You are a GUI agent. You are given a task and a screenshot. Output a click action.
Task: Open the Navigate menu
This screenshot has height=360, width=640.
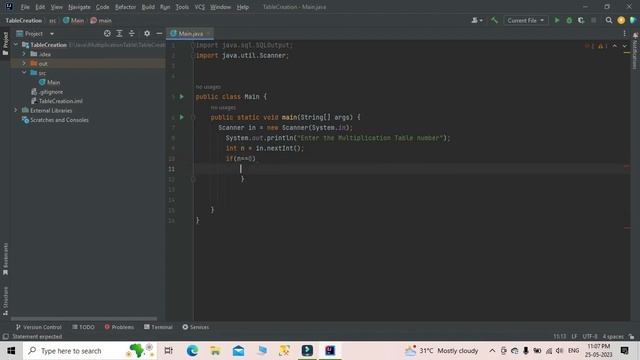[x=79, y=7]
